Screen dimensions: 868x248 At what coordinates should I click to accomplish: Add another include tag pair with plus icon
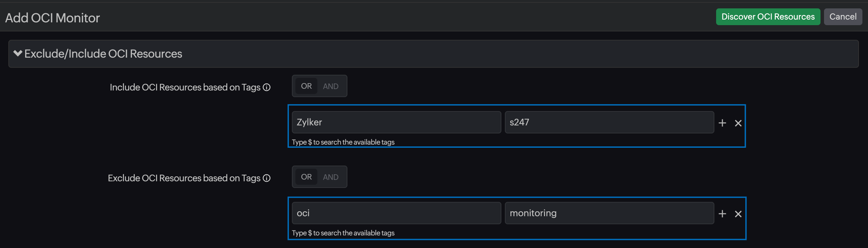(722, 123)
